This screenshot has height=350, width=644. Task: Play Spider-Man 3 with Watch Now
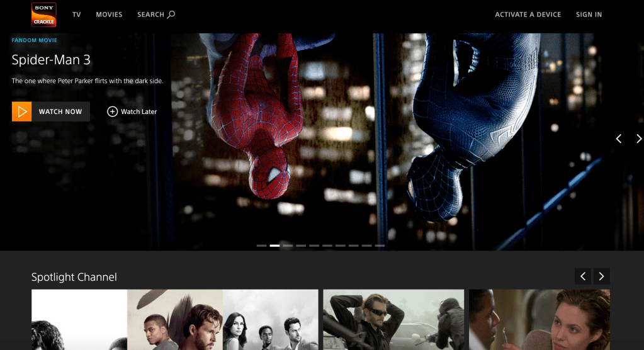pos(51,112)
